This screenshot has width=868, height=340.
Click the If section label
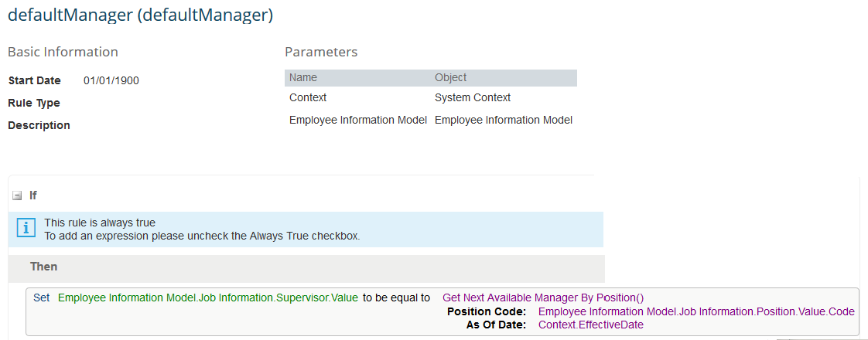(33, 195)
